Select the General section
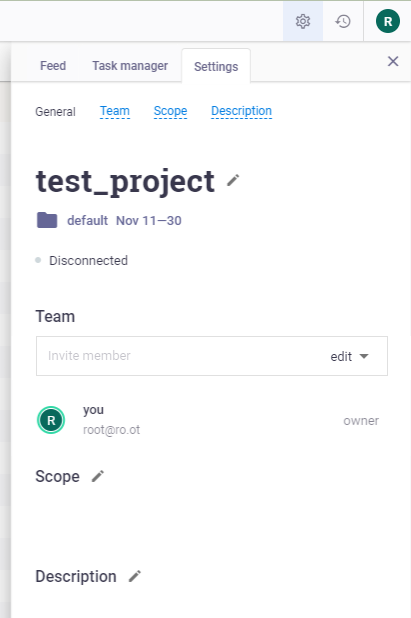411x618 pixels. 55,112
